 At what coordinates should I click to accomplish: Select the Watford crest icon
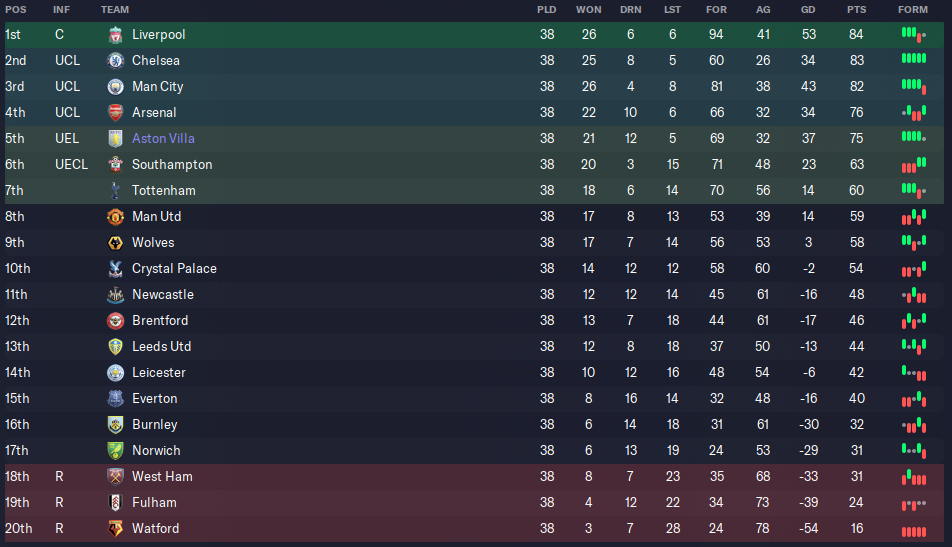tap(115, 529)
